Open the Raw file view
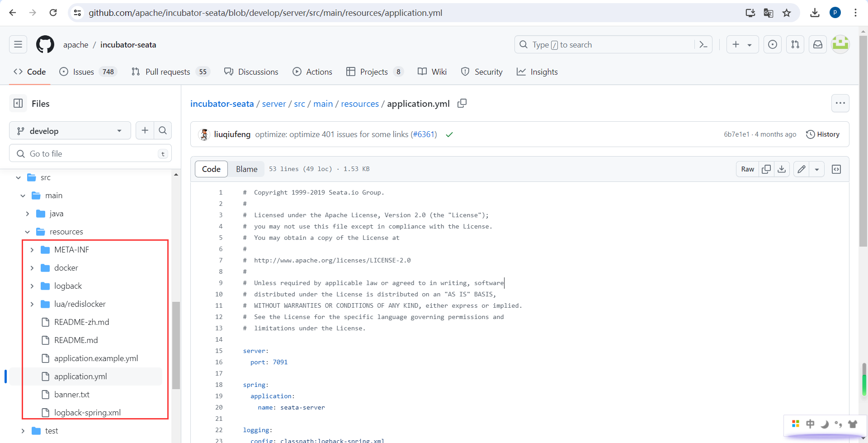 coord(747,169)
